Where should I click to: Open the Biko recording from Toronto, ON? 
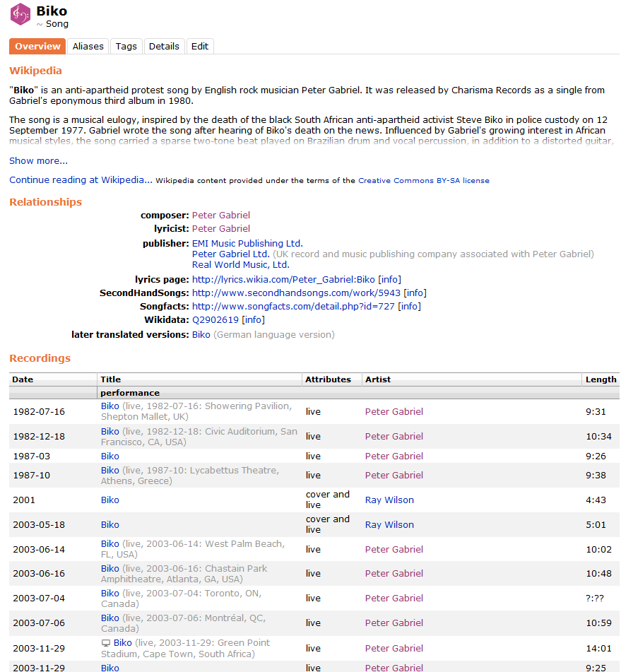click(110, 594)
